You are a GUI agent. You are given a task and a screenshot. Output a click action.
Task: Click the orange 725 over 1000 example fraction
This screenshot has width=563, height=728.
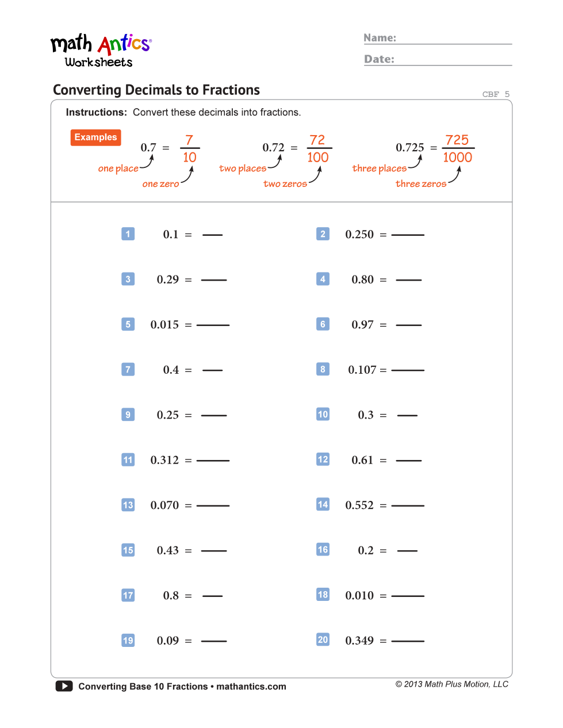pos(457,149)
